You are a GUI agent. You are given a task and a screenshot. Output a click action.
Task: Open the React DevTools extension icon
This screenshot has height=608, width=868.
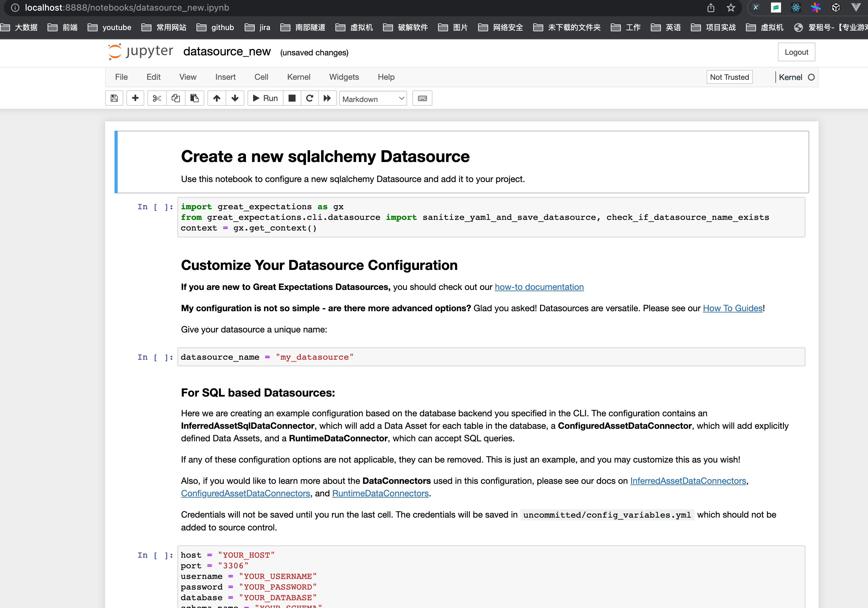point(796,8)
